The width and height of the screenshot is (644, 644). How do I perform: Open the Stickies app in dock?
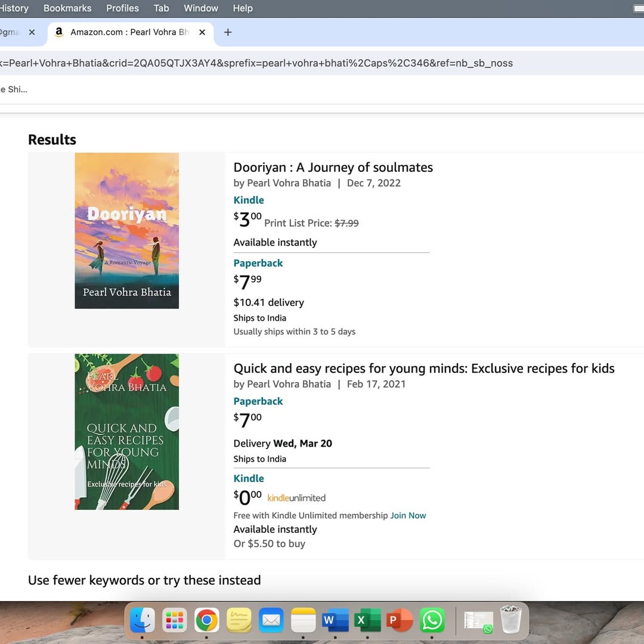[239, 621]
